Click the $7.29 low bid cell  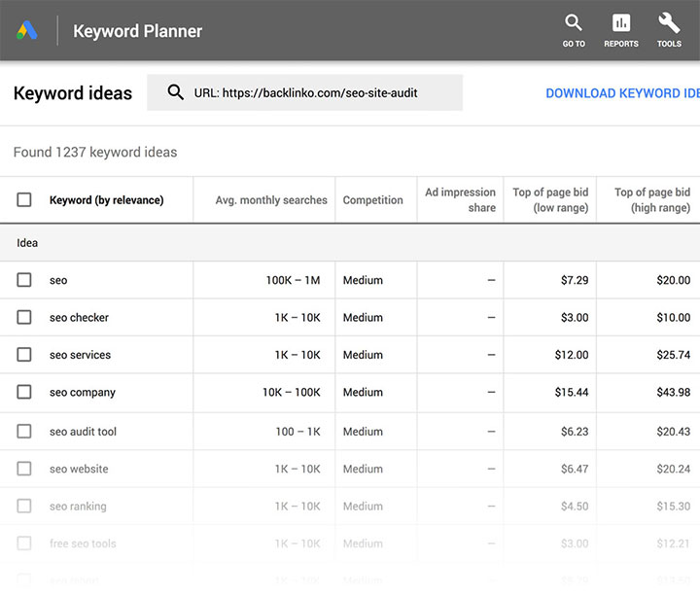[x=575, y=280]
